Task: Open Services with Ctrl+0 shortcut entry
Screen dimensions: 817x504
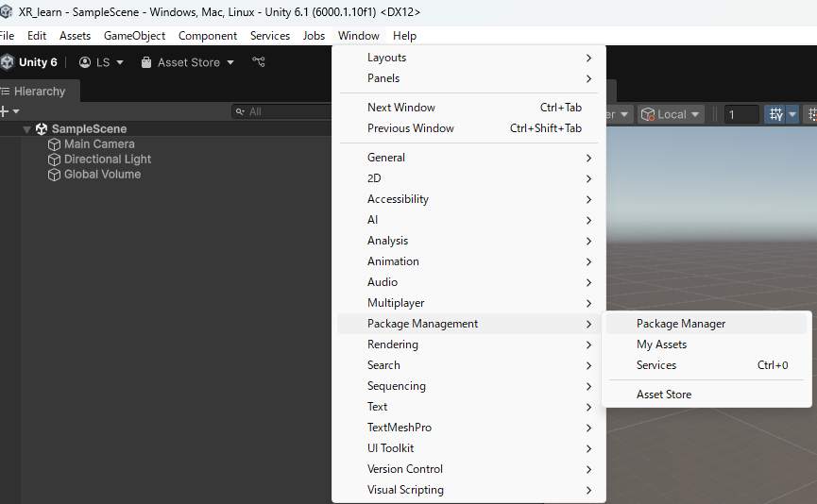Action: pos(706,365)
